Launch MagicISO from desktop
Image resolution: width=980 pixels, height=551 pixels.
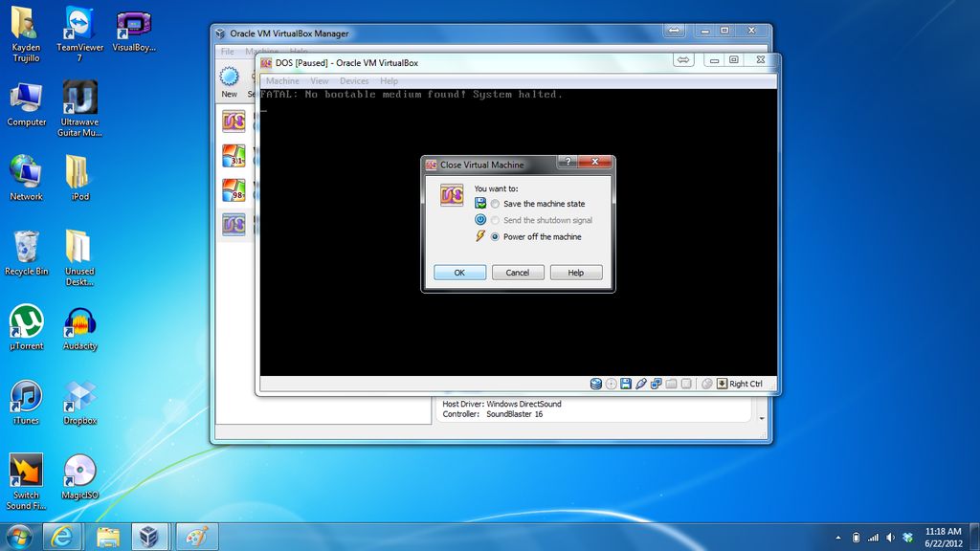[x=79, y=476]
